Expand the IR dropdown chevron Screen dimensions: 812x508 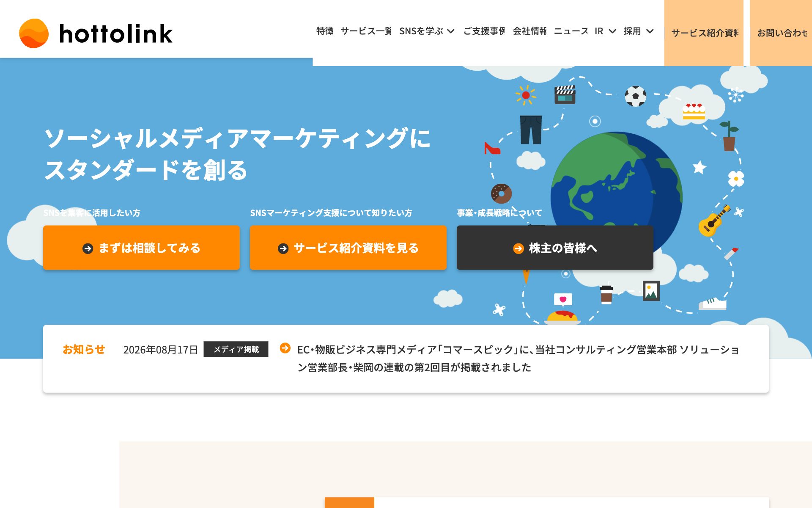click(x=612, y=31)
